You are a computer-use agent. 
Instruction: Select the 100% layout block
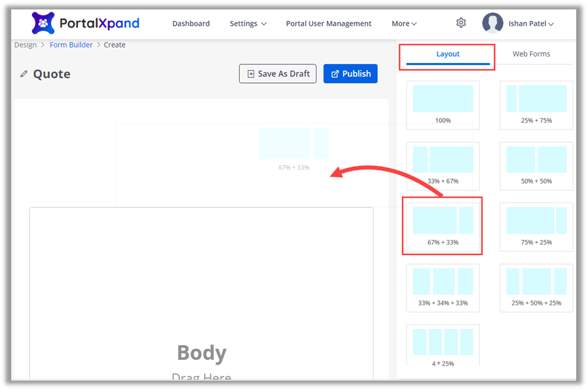click(442, 105)
